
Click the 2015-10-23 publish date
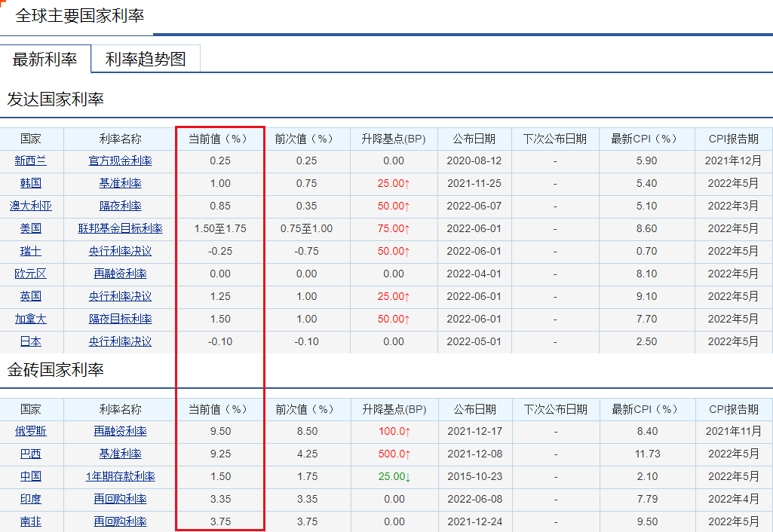pyautogui.click(x=475, y=476)
